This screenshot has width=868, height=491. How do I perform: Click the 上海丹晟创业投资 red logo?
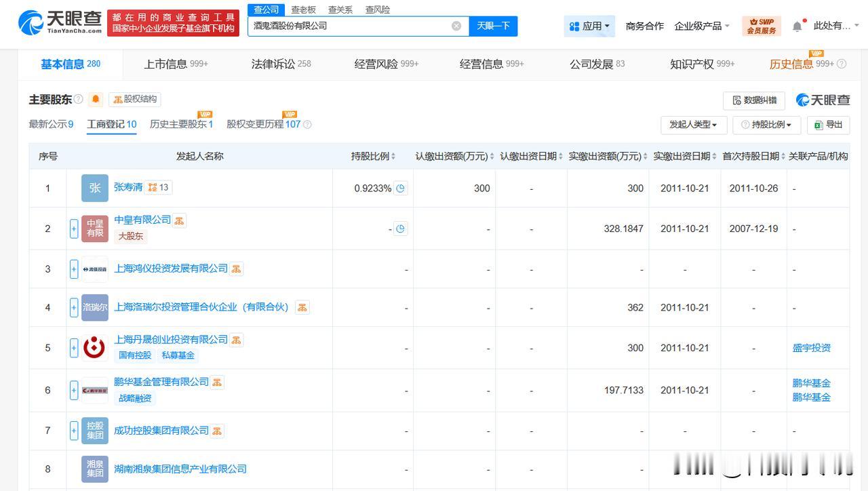95,348
